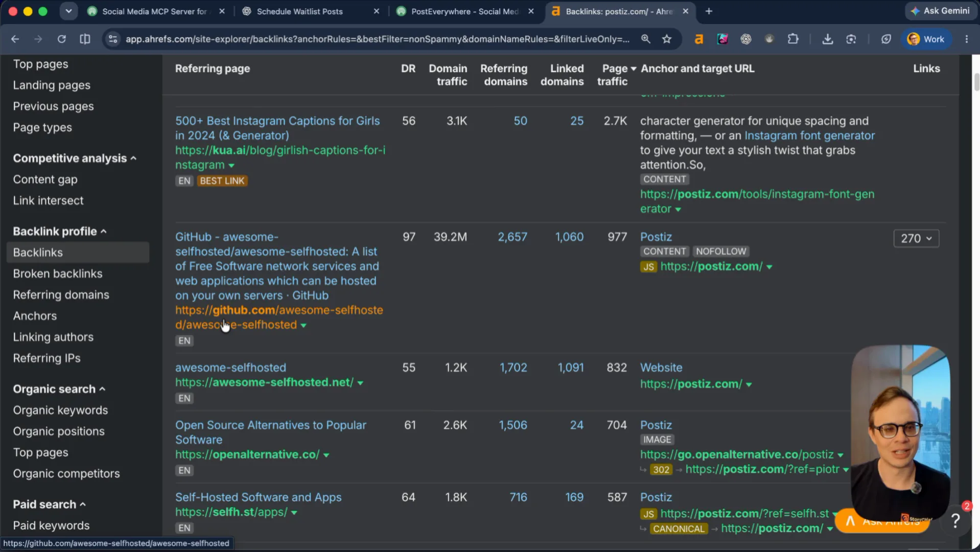
Task: Add a new browser tab
Action: (709, 11)
